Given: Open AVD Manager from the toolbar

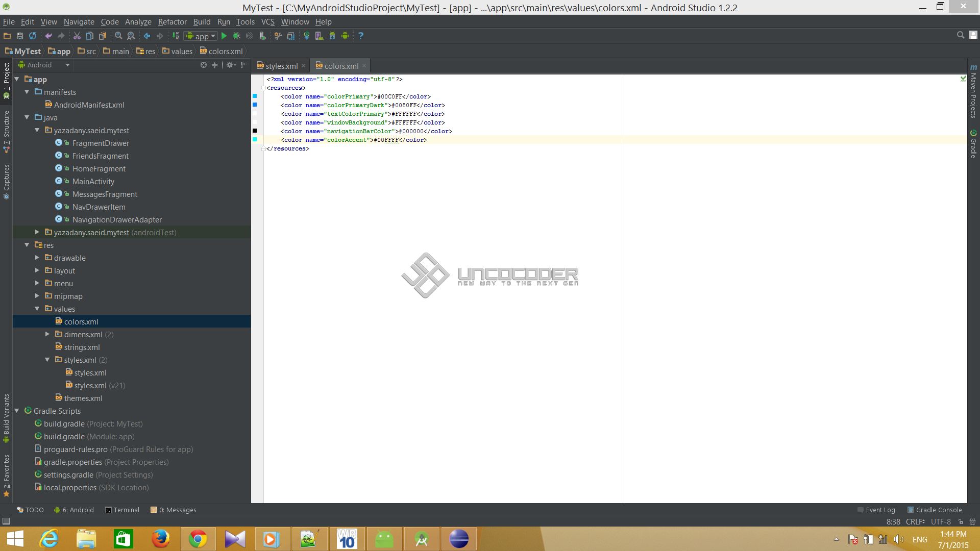Looking at the screenshot, I should (320, 36).
